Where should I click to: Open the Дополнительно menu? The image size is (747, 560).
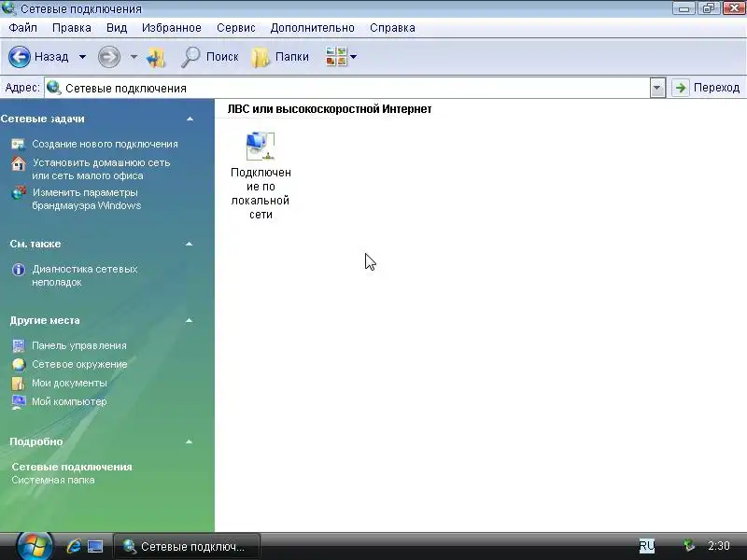(x=312, y=28)
